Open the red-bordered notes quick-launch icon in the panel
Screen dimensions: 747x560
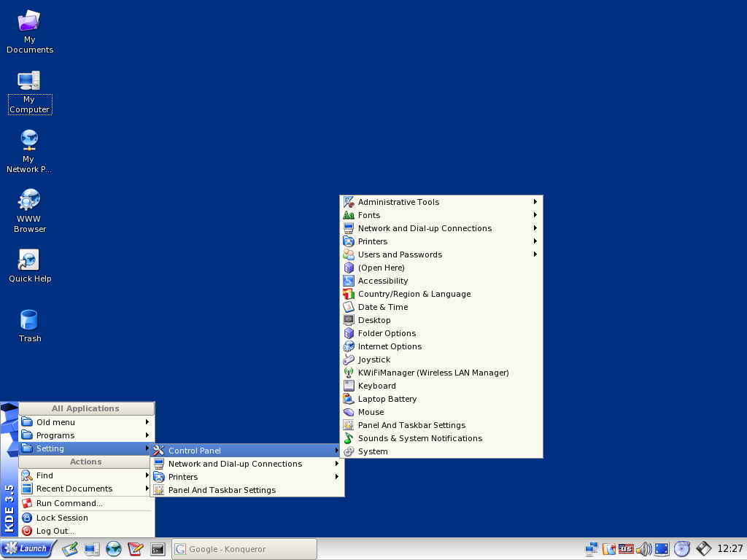click(135, 549)
